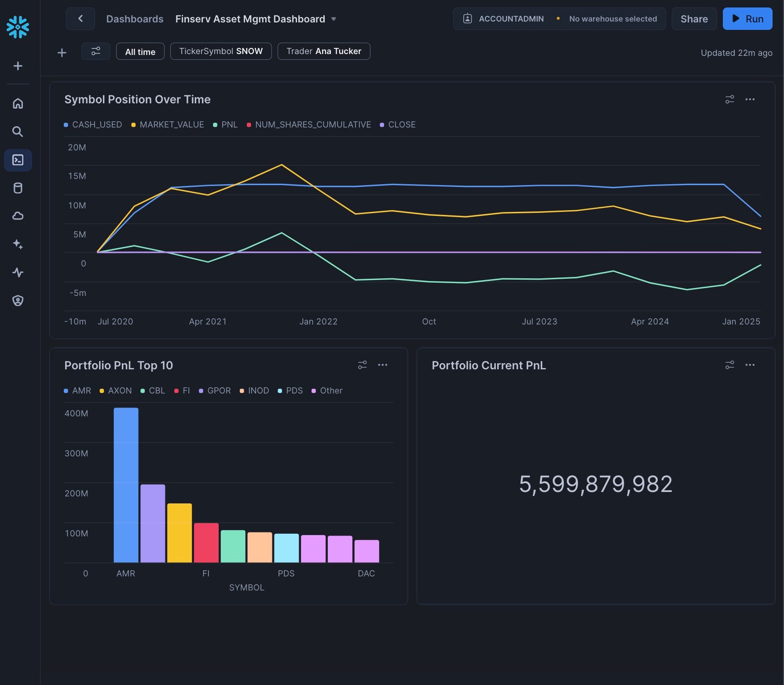Image resolution: width=784 pixels, height=685 pixels.
Task: Open the TickerSymbol SNOW filter
Action: click(221, 51)
